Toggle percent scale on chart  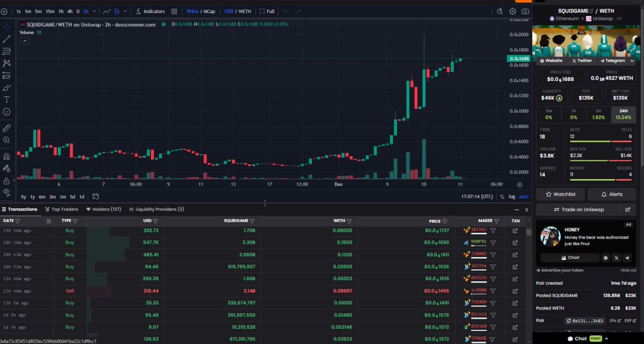point(502,196)
